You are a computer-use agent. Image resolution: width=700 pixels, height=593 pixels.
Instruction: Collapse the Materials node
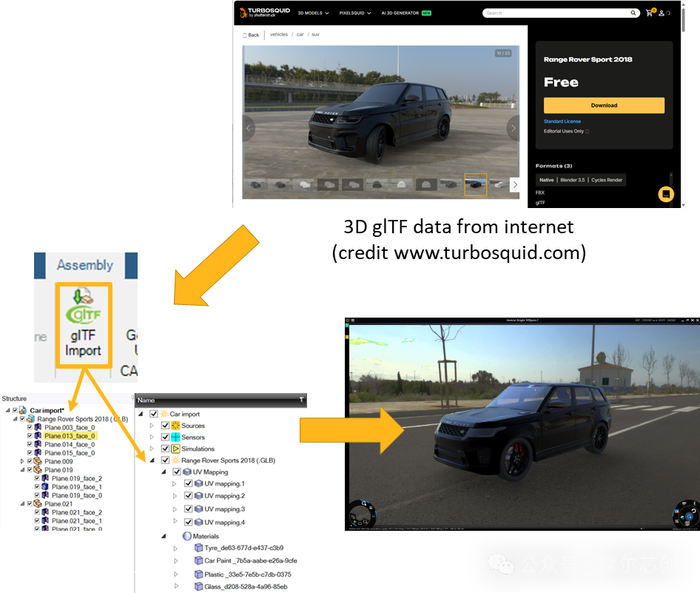(164, 536)
